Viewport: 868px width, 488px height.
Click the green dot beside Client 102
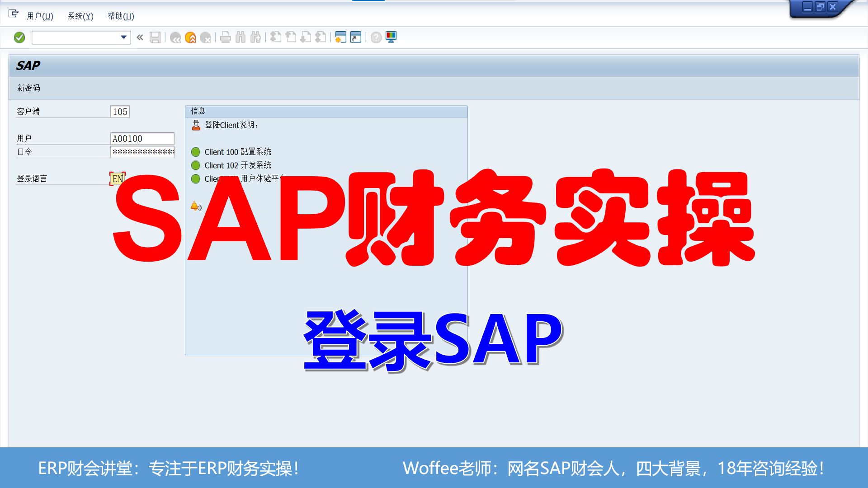[196, 165]
